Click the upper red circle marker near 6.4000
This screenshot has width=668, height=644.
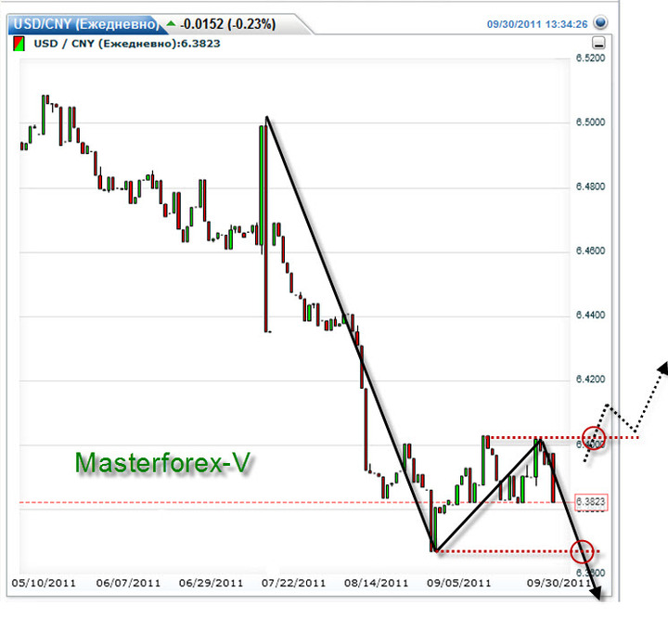point(594,438)
